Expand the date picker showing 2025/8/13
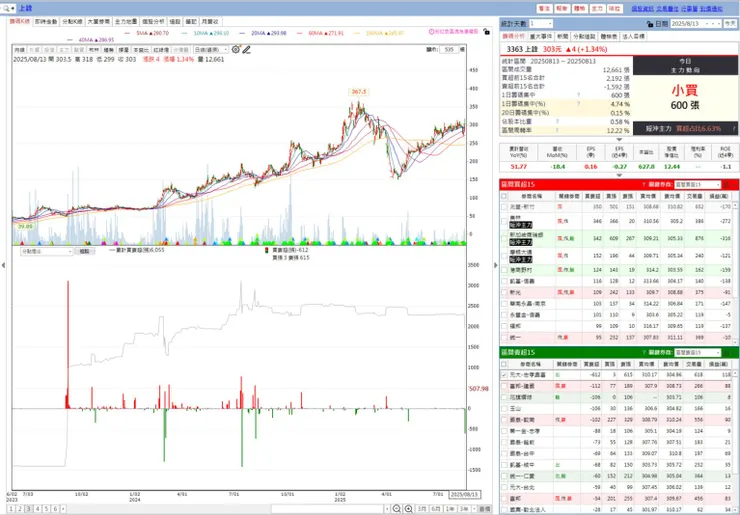Screen dimensions: 740x515 point(696,24)
